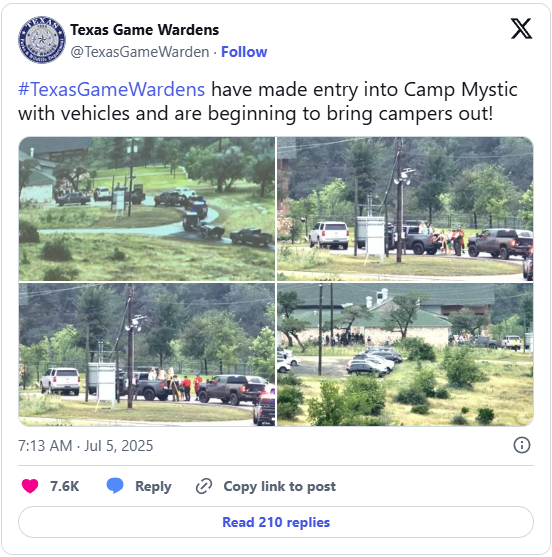Screen dimensions: 552x557
Task: Click the chain link copy icon
Action: (x=204, y=486)
